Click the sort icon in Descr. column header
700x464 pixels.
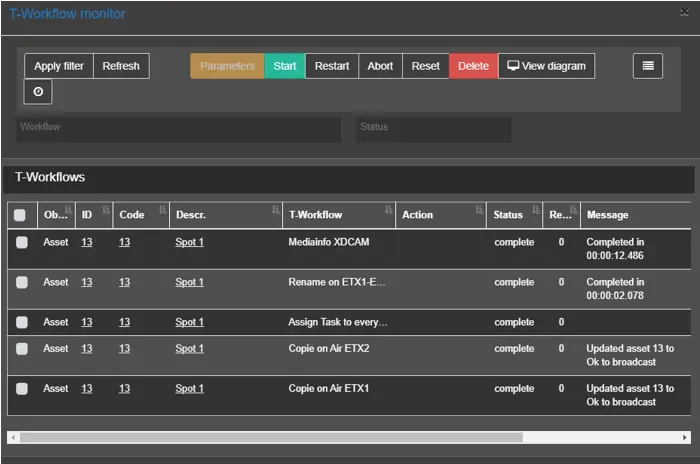(x=275, y=210)
